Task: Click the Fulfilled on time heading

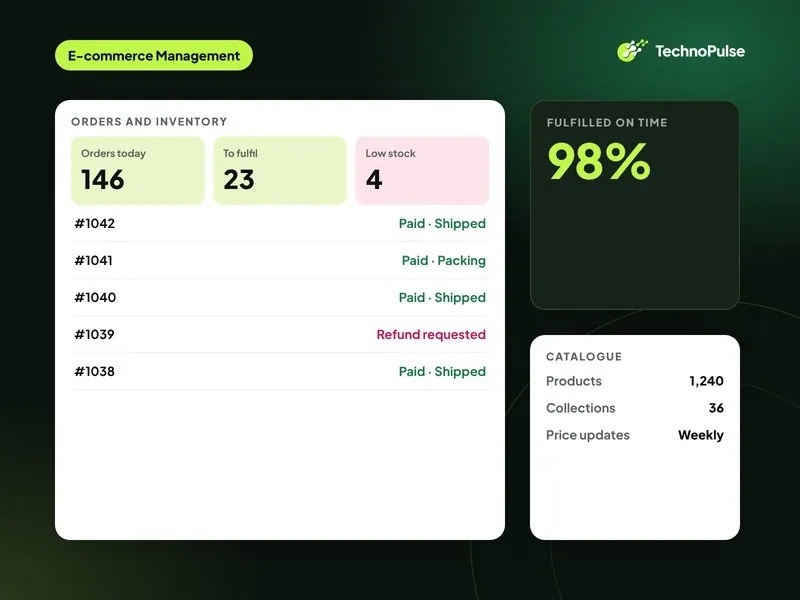Action: pyautogui.click(x=607, y=122)
